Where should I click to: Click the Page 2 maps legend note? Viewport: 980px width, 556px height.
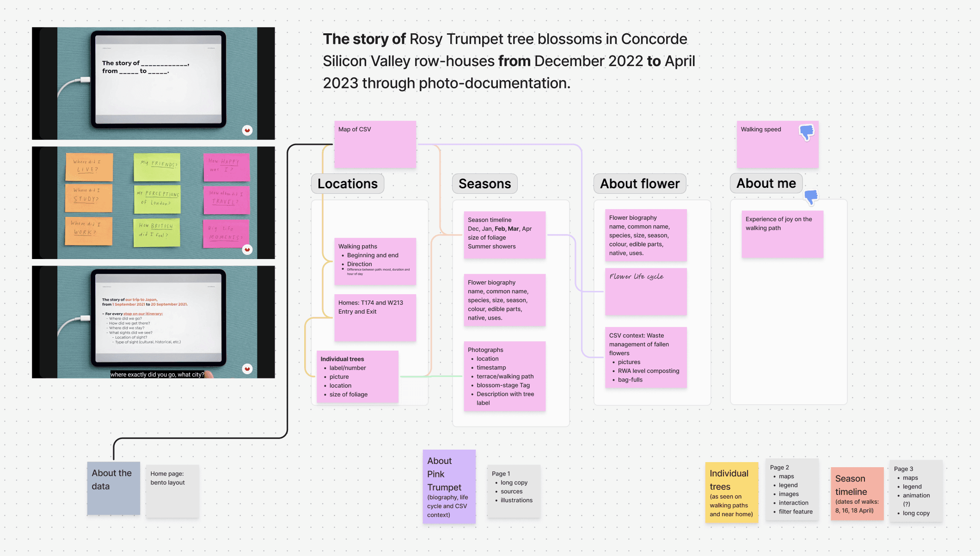[791, 489]
